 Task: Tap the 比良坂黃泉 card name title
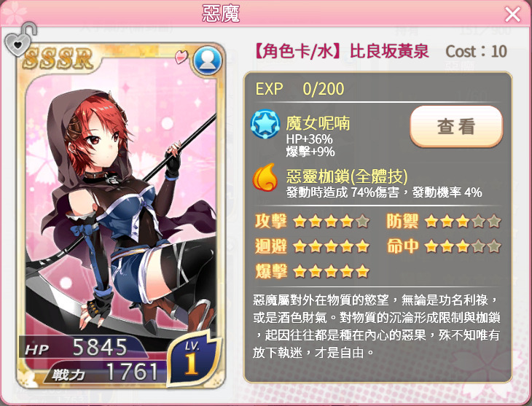(x=389, y=52)
